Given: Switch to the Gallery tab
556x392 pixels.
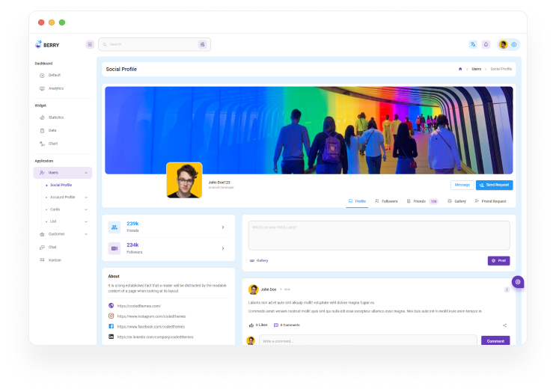Looking at the screenshot, I should click(x=456, y=201).
